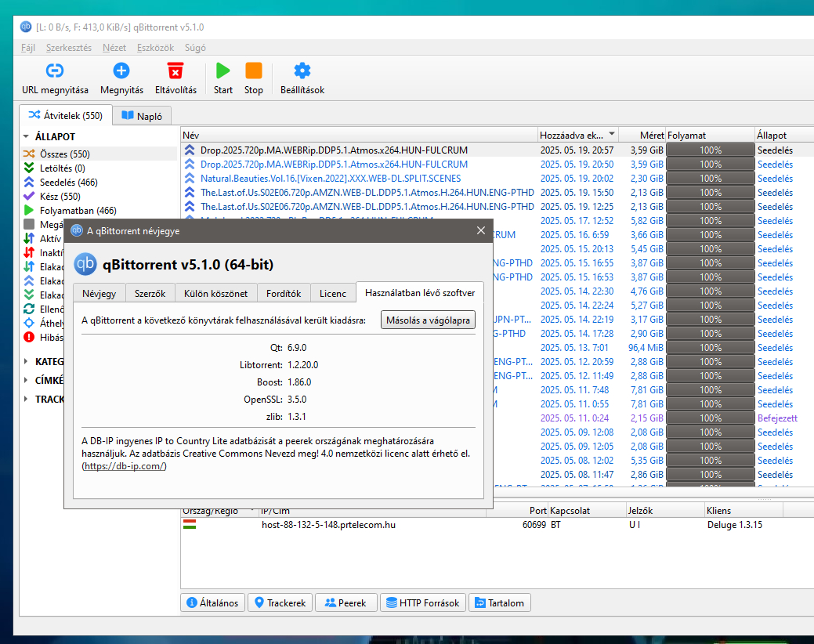Viewport: 814px width, 644px height.
Task: Open the Licenc tab
Action: click(333, 293)
